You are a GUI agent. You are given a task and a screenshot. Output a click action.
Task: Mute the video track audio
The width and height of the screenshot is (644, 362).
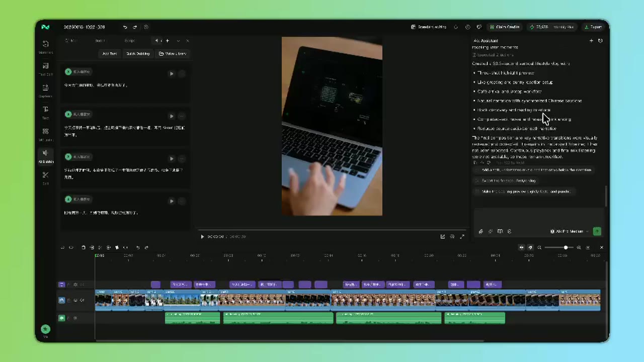click(82, 300)
